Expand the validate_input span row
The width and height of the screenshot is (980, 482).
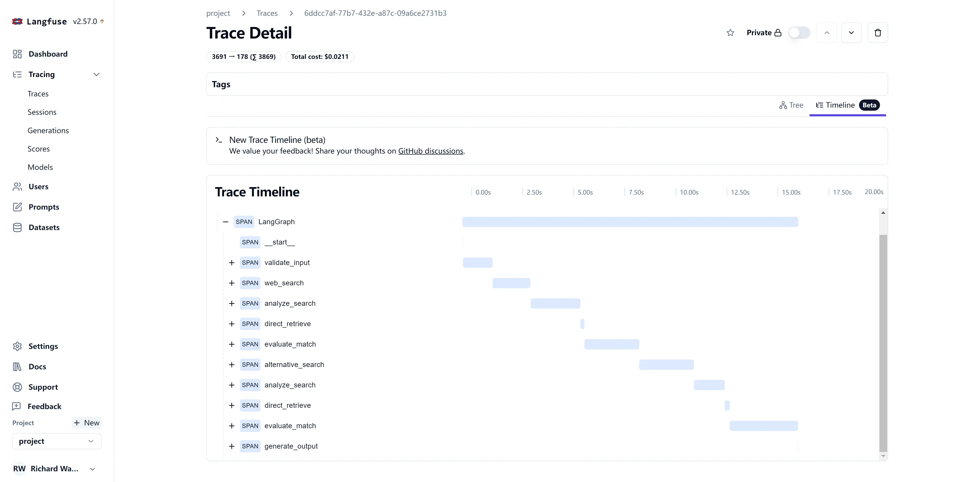(231, 262)
